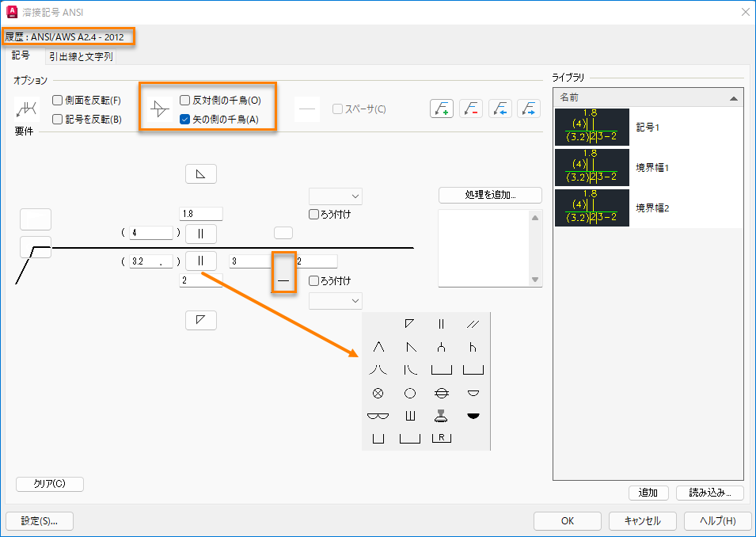
Task: Click the move leader left icon
Action: pyautogui.click(x=500, y=109)
